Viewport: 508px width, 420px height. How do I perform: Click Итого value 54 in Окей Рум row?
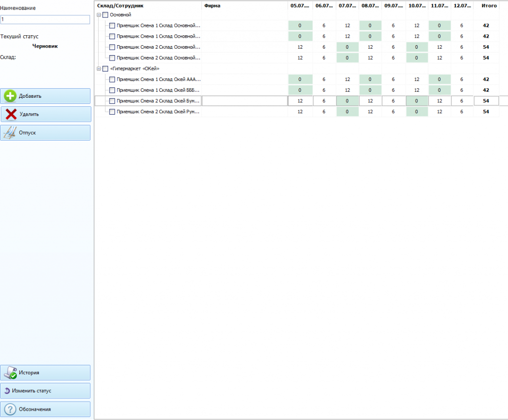pyautogui.click(x=486, y=112)
